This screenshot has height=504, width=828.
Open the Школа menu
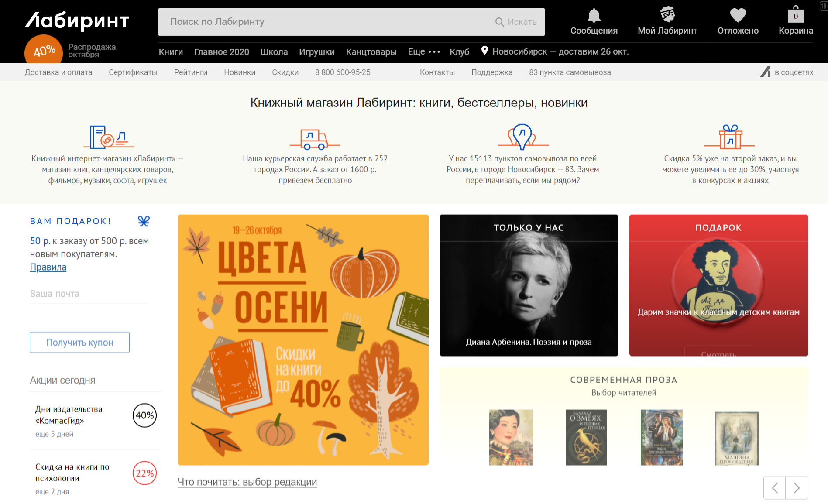(x=274, y=52)
